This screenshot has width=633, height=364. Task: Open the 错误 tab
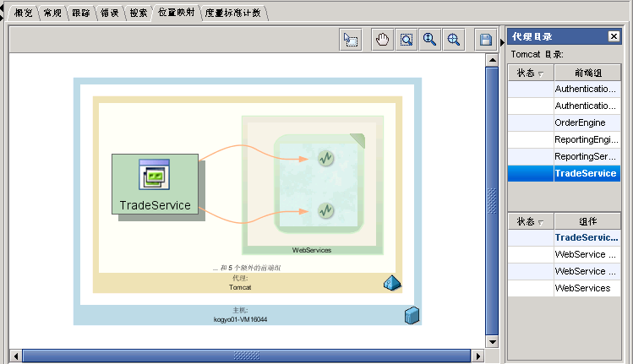click(110, 13)
